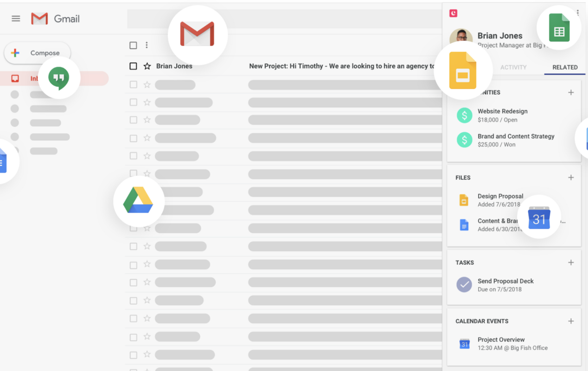
Task: Switch to the Related tab
Action: (x=565, y=67)
